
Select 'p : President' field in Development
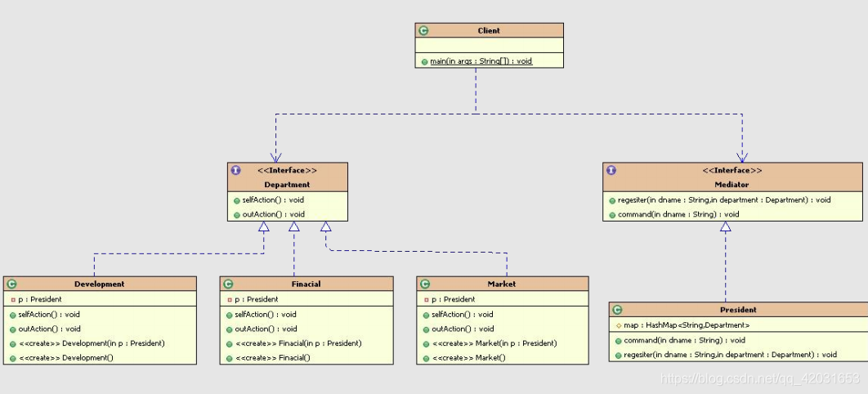click(40, 300)
